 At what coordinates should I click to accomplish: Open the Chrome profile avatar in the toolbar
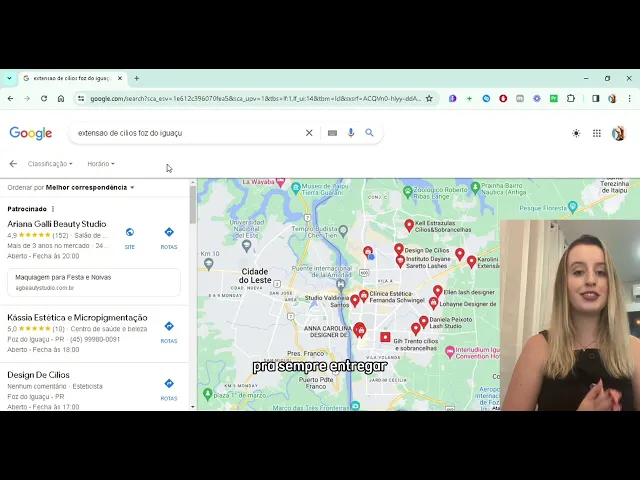(612, 98)
